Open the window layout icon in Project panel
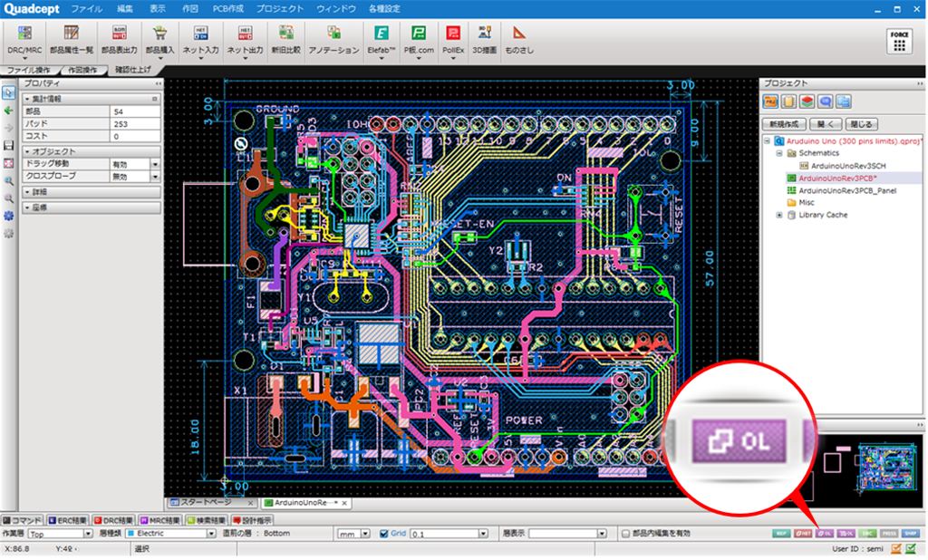Image resolution: width=928 pixels, height=560 pixels. point(844,101)
